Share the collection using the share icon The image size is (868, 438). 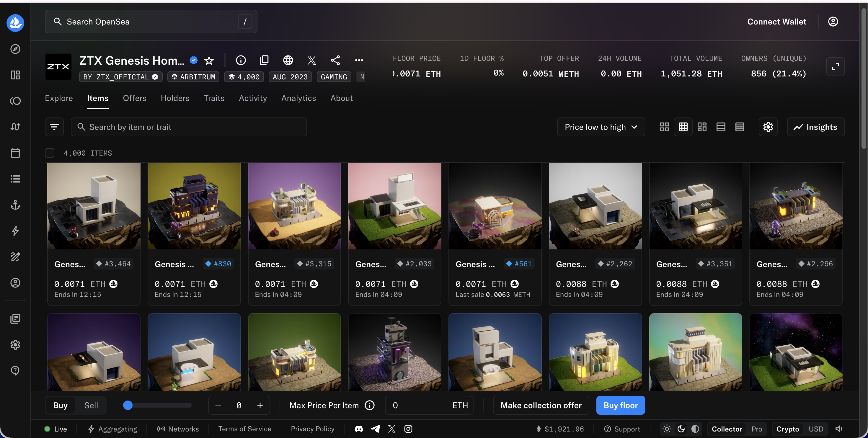click(335, 60)
